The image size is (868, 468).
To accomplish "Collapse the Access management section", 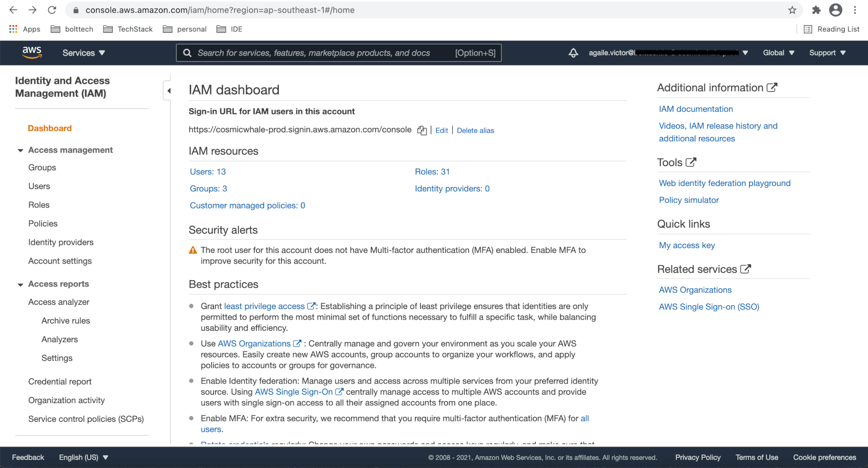I will click(20, 150).
